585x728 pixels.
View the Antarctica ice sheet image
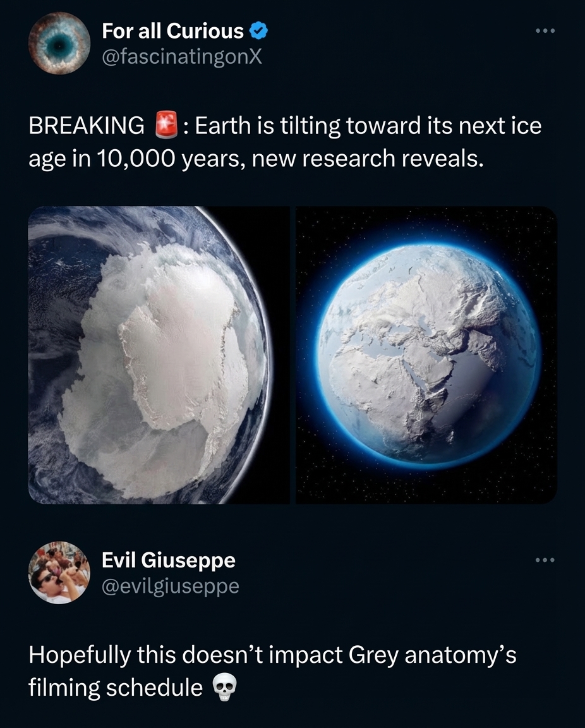pos(158,355)
